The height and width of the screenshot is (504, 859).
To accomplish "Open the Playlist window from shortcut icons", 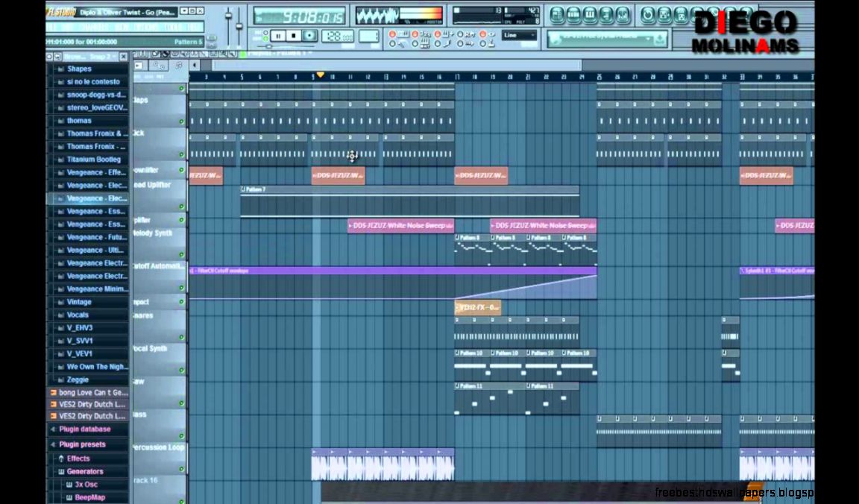I will (557, 16).
